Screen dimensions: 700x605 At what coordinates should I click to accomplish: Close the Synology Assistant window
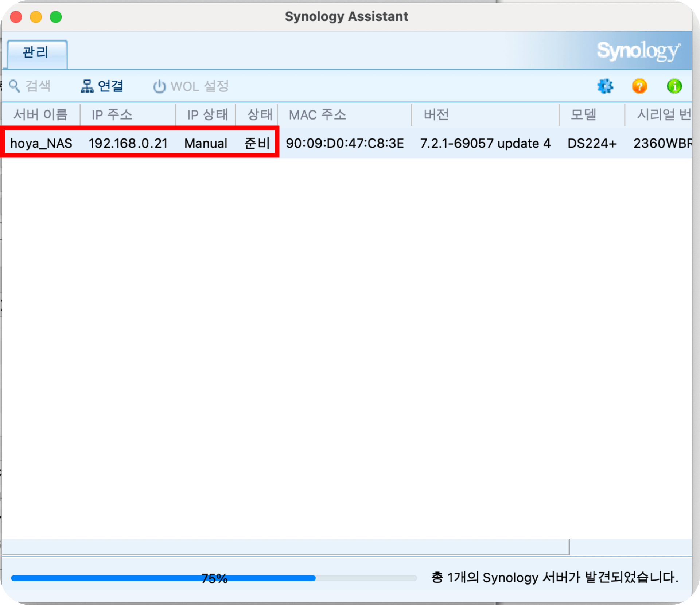coord(16,17)
